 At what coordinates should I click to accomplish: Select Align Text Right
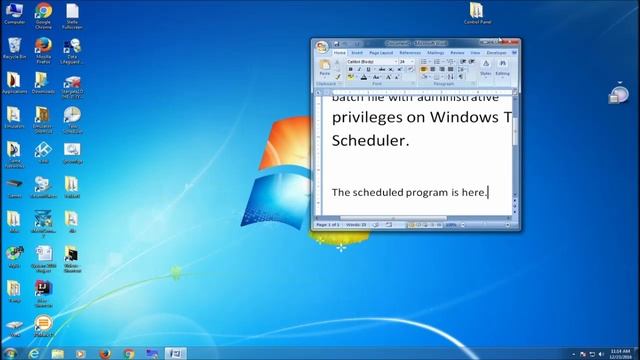click(x=442, y=69)
